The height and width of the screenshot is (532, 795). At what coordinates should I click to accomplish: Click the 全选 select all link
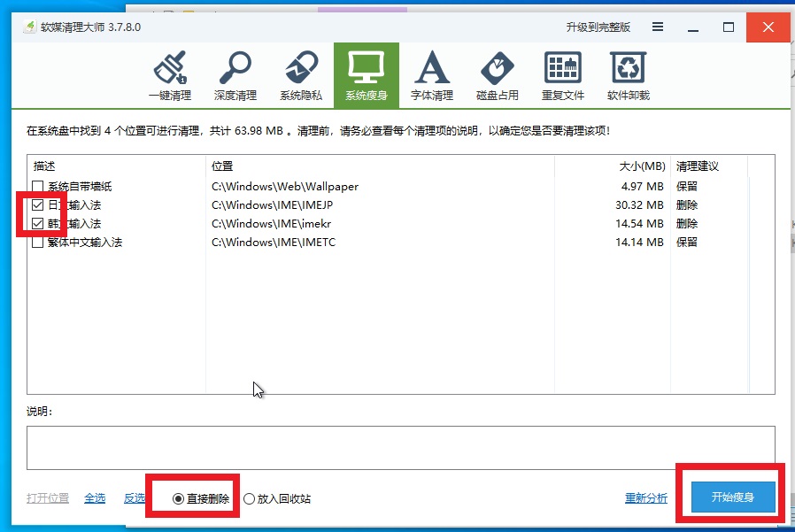95,498
